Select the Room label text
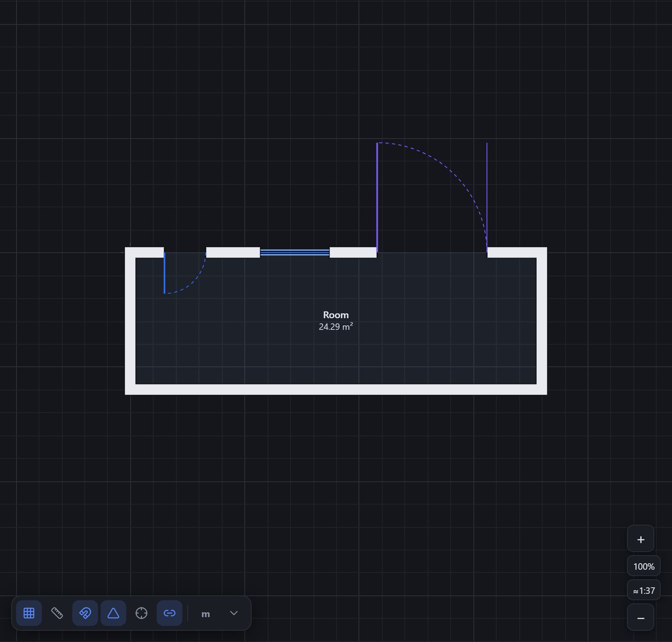Viewport: 672px width, 642px height. pos(336,315)
